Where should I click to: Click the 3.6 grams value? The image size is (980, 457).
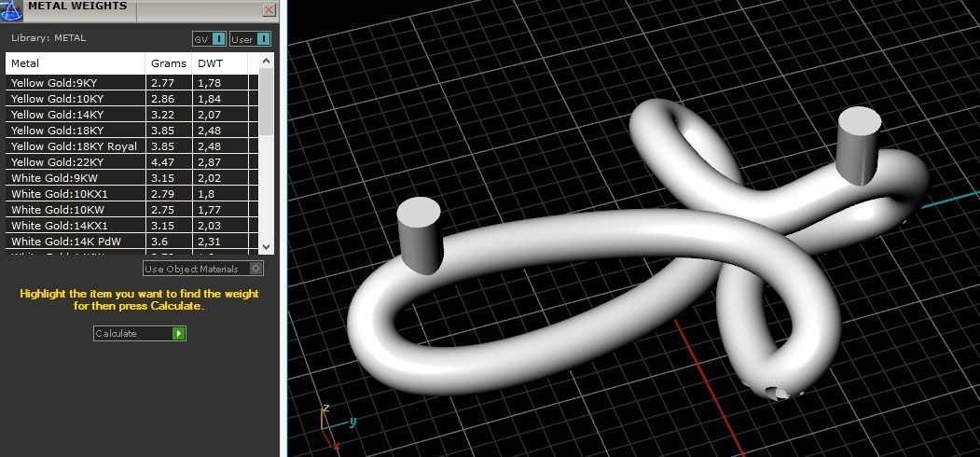[159, 242]
